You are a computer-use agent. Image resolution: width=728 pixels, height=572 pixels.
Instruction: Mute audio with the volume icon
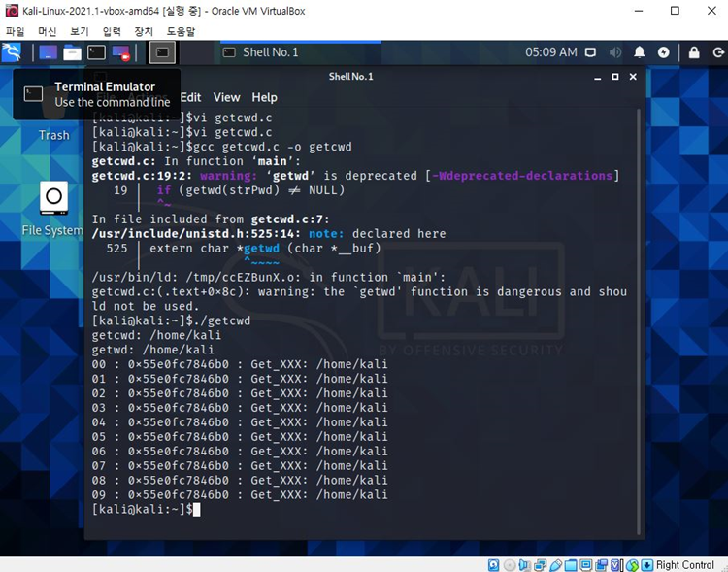tap(614, 52)
